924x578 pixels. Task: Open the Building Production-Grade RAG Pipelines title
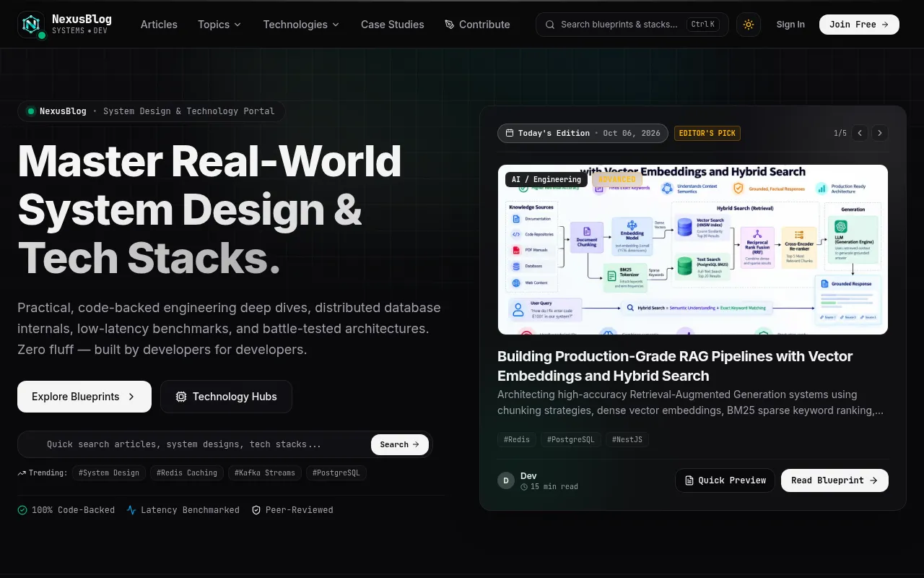(675, 366)
